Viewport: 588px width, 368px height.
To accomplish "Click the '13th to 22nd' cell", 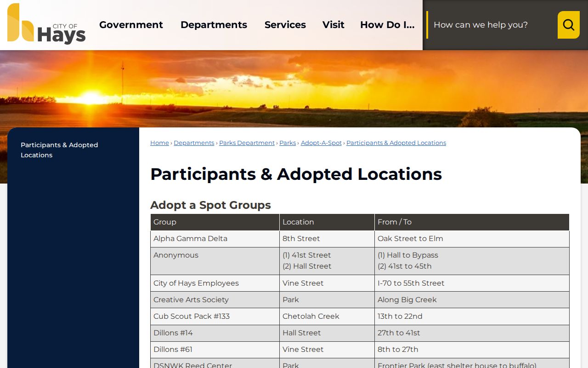I will click(472, 316).
